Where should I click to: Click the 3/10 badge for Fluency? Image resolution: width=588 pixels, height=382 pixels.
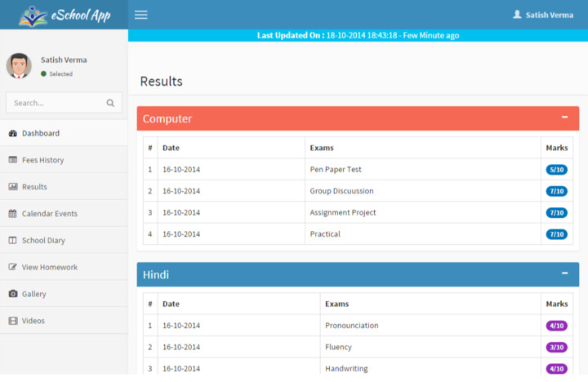coord(556,347)
